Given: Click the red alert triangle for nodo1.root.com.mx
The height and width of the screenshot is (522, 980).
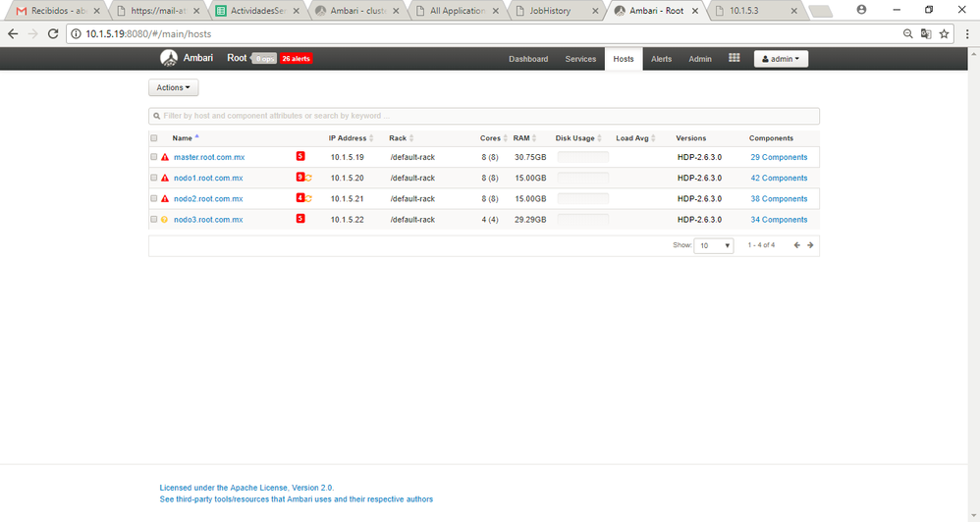Looking at the screenshot, I should (x=165, y=178).
